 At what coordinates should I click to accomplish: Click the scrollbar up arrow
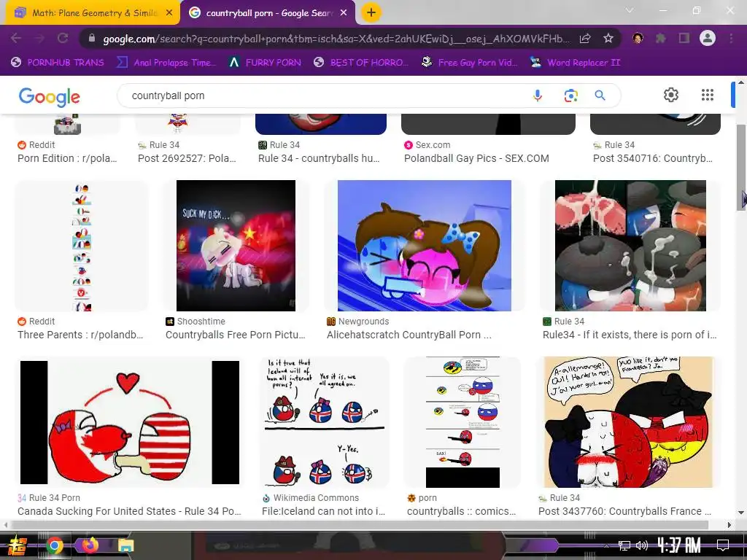[x=741, y=82]
